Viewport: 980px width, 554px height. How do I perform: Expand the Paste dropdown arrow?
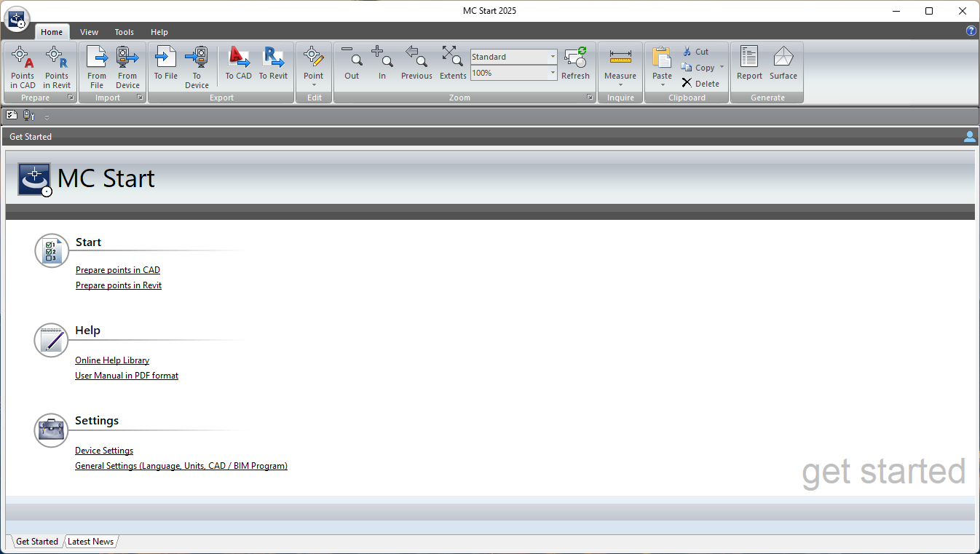tap(663, 85)
